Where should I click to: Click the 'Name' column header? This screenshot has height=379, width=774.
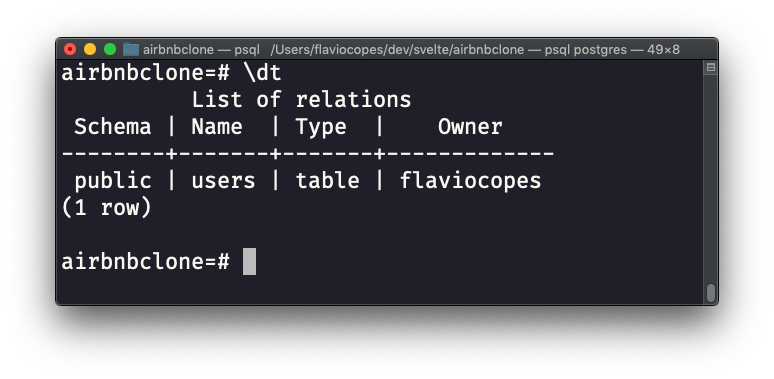(x=217, y=127)
